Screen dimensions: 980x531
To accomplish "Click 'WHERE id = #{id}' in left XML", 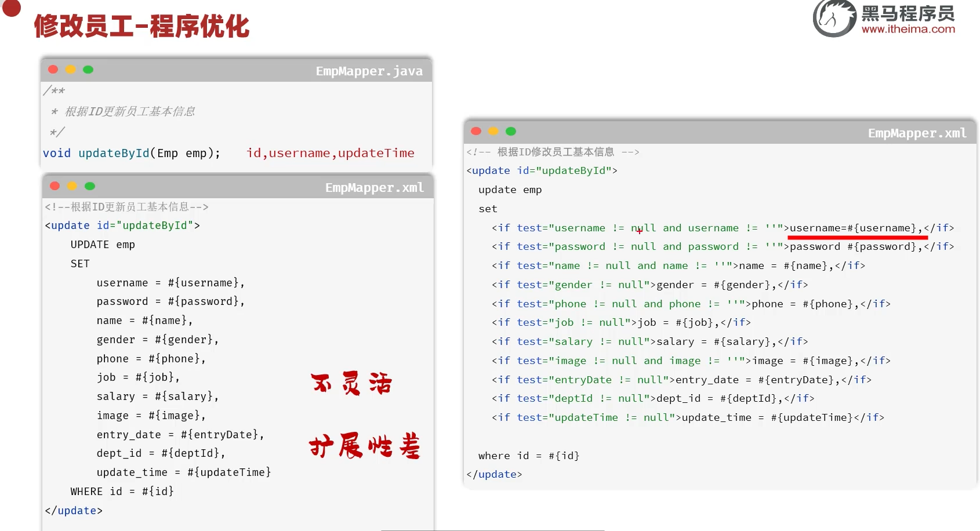I will (x=122, y=492).
